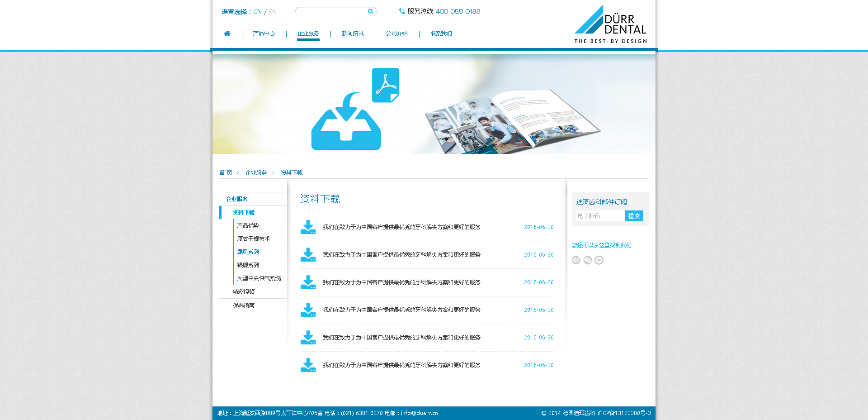Click the home icon in navigation bar
The height and width of the screenshot is (420, 868).
pyautogui.click(x=227, y=33)
